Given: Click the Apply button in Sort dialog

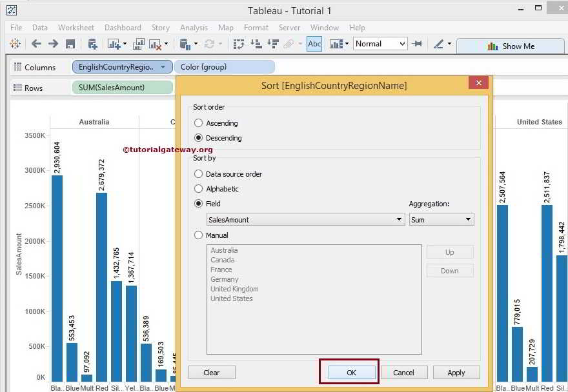Looking at the screenshot, I should point(456,373).
